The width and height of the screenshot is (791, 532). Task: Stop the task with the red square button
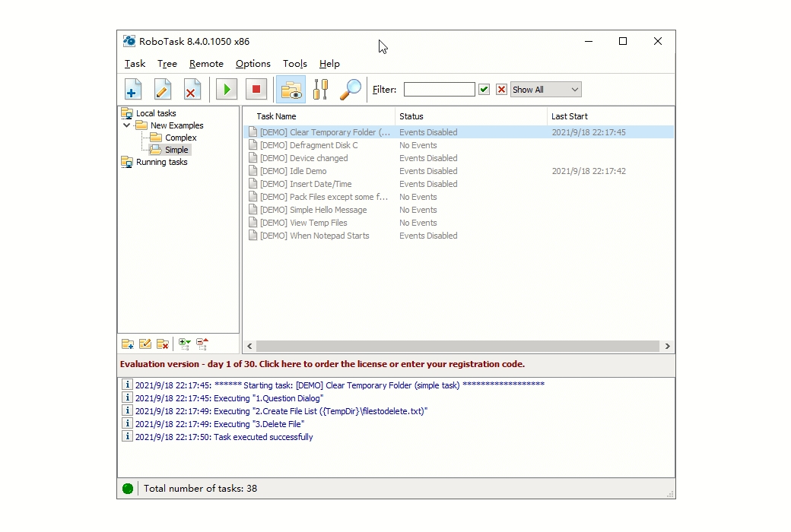[x=256, y=90]
